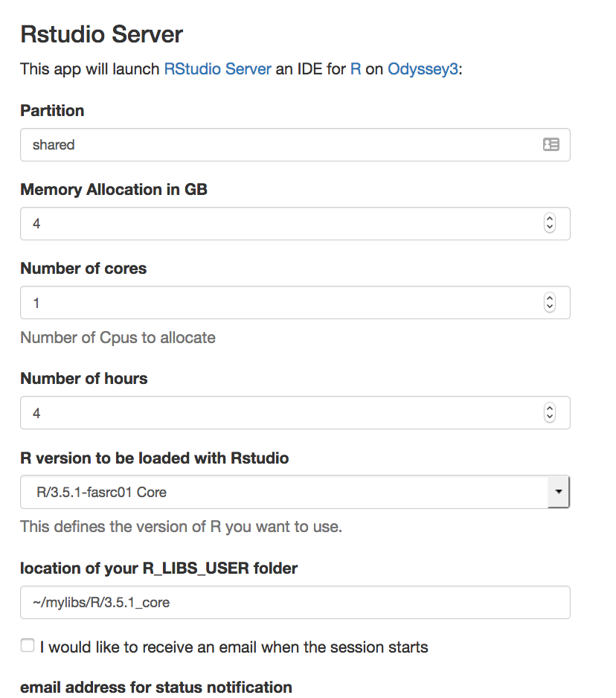Viewport: 616px width, 698px height.
Task: Click inside the Memory Allocation number field
Action: [x=295, y=223]
